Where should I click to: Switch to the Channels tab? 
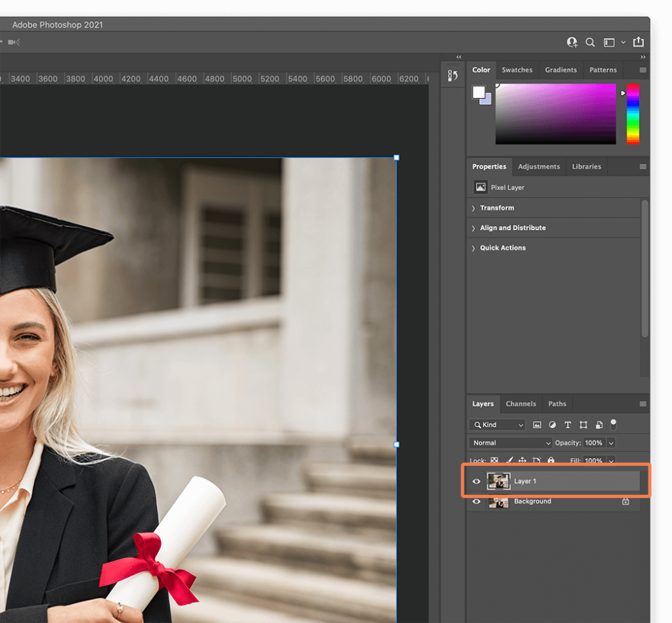(x=521, y=404)
